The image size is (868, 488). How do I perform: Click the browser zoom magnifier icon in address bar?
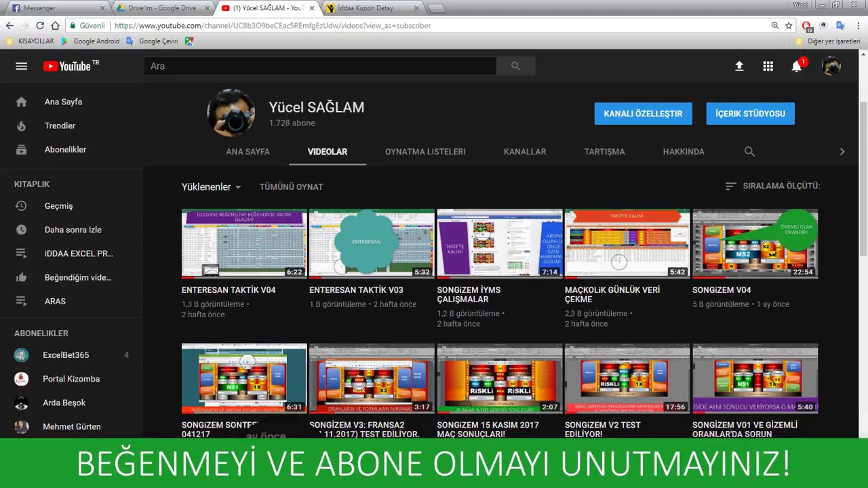coord(775,26)
